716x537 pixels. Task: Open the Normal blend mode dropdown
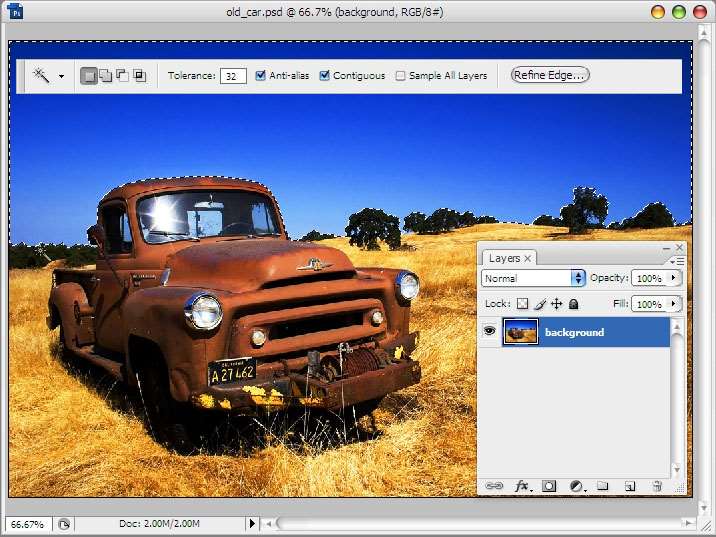pyautogui.click(x=533, y=278)
